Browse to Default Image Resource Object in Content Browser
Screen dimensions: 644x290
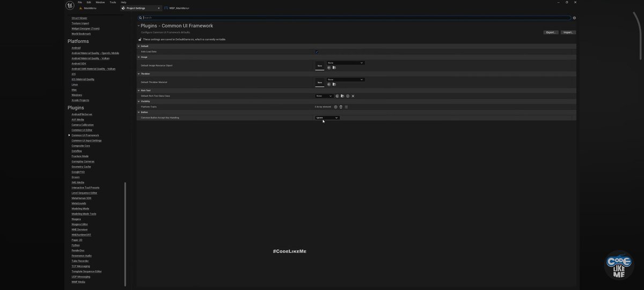334,68
